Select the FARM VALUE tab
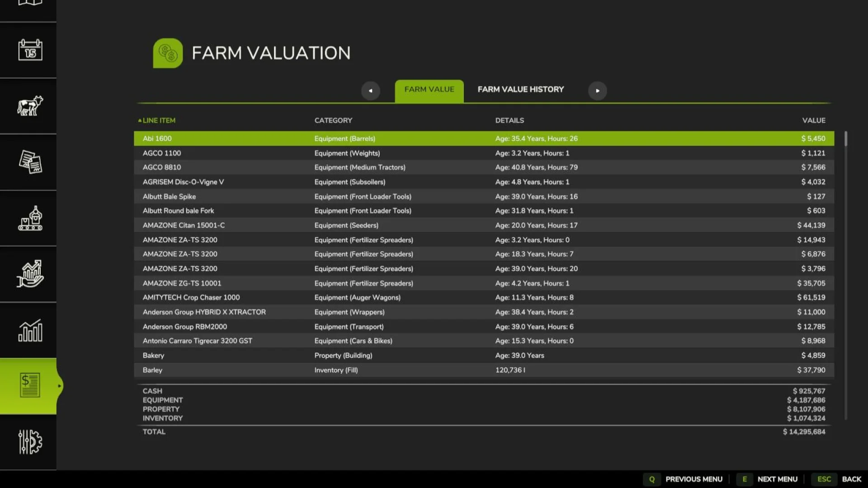 [x=429, y=89]
